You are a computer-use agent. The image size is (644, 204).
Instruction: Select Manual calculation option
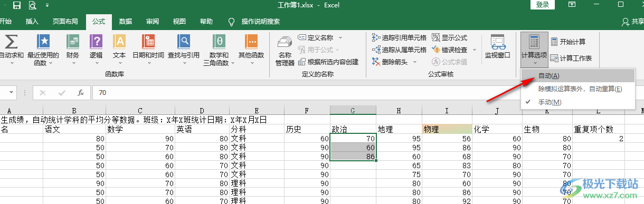point(578,102)
